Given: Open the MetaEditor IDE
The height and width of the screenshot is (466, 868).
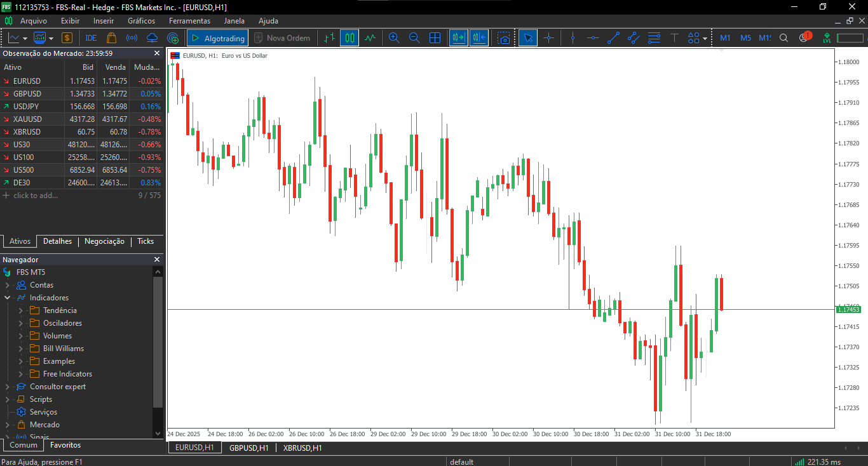Looking at the screenshot, I should pos(91,38).
